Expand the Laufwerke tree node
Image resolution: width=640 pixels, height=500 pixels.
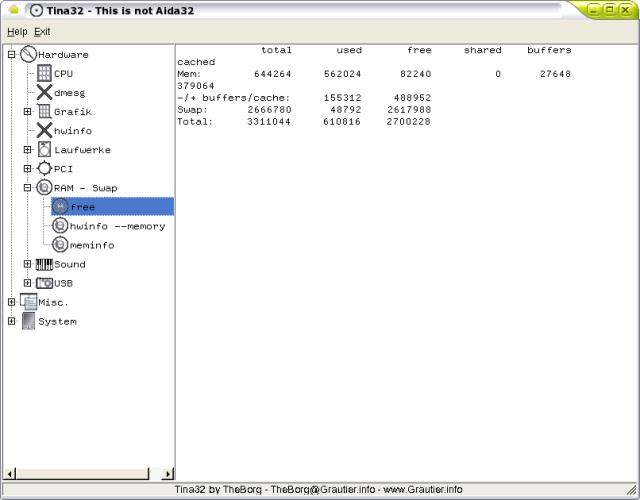coord(27,149)
